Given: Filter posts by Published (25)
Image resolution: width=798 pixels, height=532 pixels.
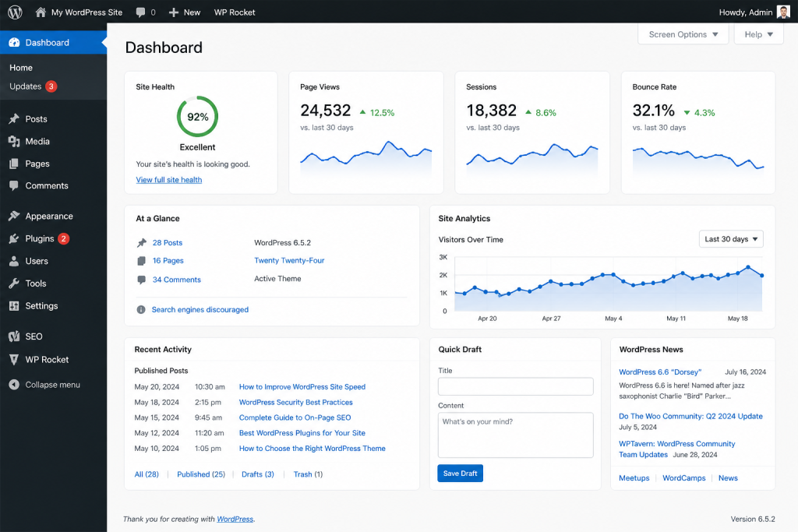Looking at the screenshot, I should point(201,474).
